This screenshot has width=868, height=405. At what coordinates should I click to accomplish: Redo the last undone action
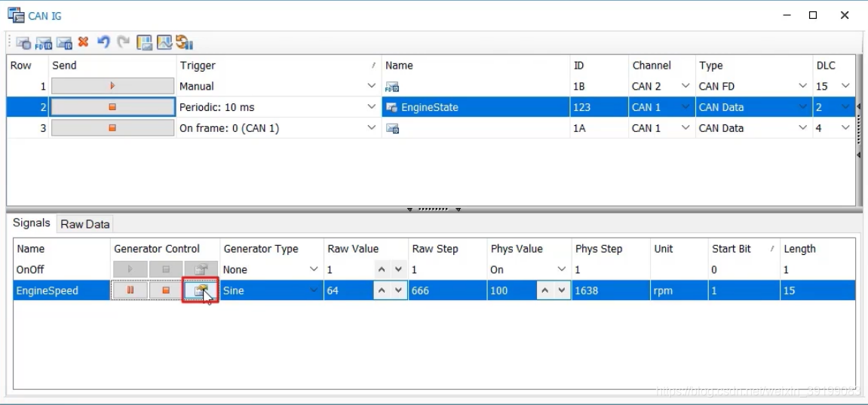(124, 42)
